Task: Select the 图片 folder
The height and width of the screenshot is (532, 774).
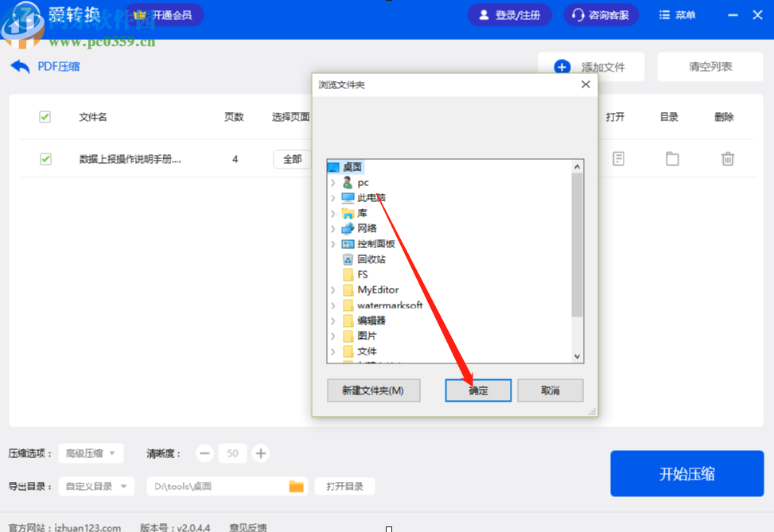Action: [x=367, y=336]
